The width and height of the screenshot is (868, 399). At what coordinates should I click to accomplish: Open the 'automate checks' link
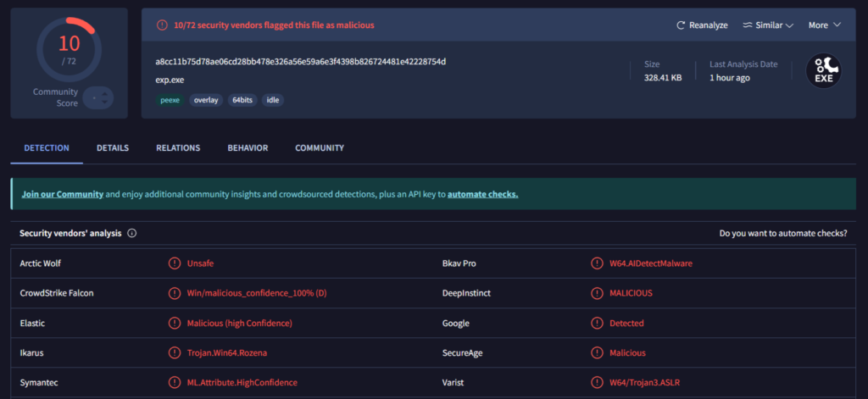point(482,194)
